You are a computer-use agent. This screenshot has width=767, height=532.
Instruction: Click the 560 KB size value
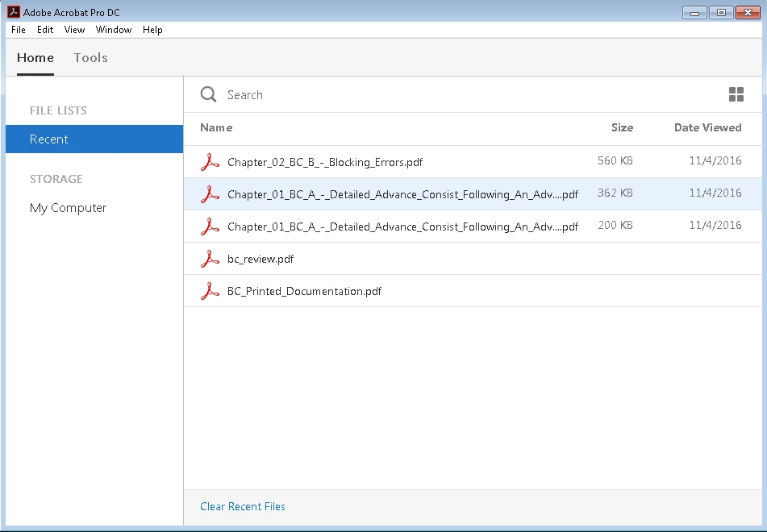pyautogui.click(x=615, y=160)
